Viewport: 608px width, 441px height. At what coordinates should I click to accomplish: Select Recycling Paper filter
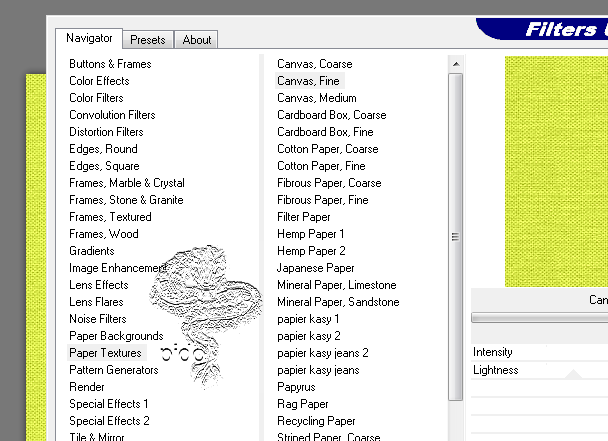tap(316, 421)
